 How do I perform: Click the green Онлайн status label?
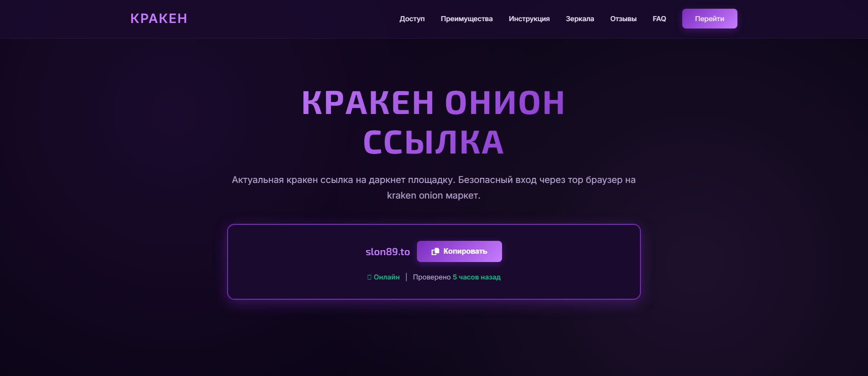[383, 277]
